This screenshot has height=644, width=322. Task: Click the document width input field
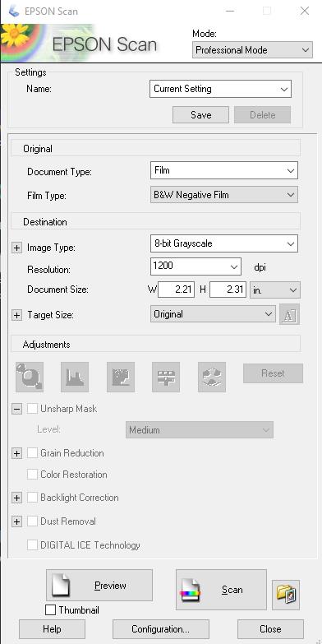coord(177,290)
